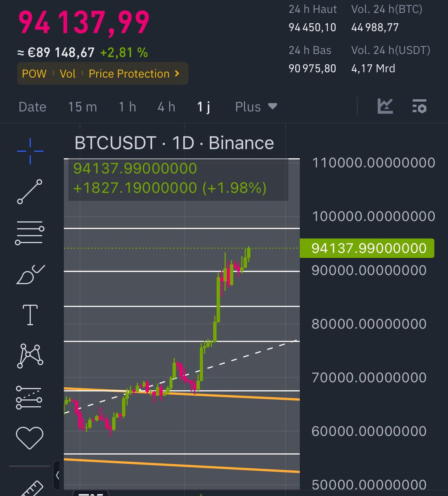Click the 110000 price axis label
448x496 pixels.
pos(374,163)
